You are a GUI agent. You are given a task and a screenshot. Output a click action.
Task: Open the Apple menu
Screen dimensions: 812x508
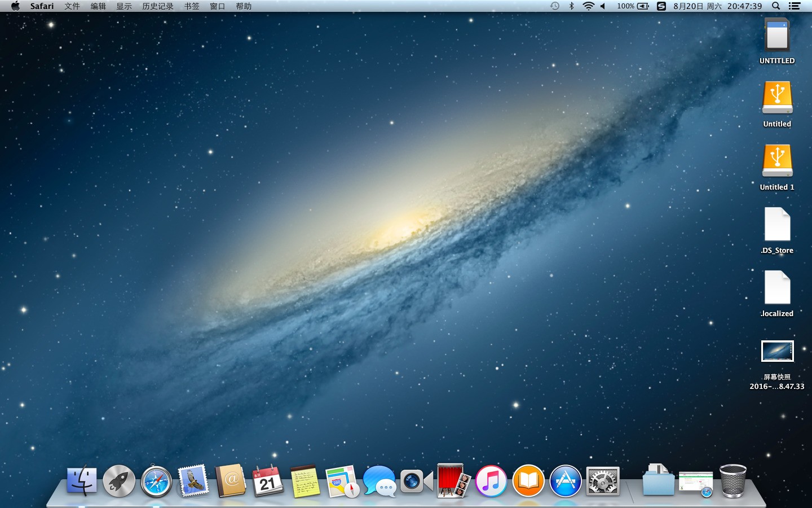tap(15, 6)
